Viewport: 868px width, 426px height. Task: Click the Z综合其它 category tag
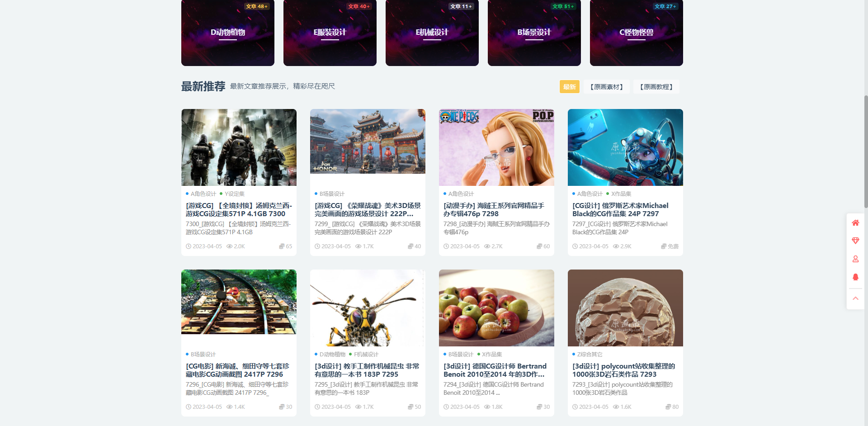(590, 354)
